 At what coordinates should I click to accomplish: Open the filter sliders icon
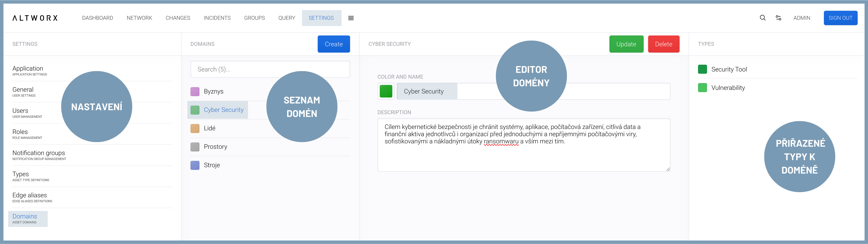tap(778, 18)
